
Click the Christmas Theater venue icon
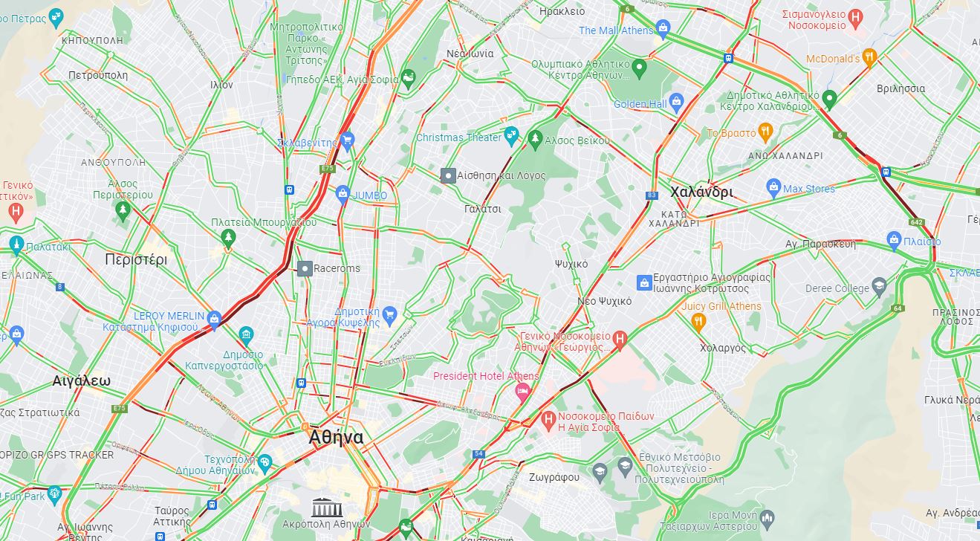(511, 135)
